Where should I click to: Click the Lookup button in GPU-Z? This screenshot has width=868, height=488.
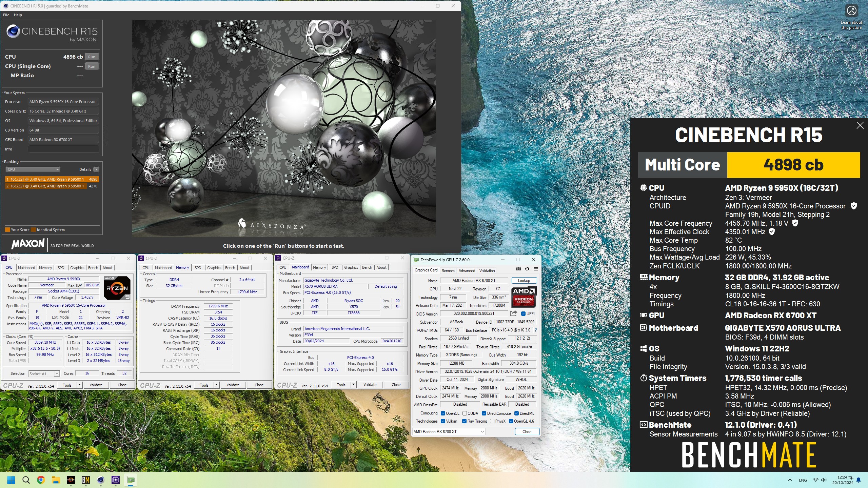pyautogui.click(x=524, y=281)
